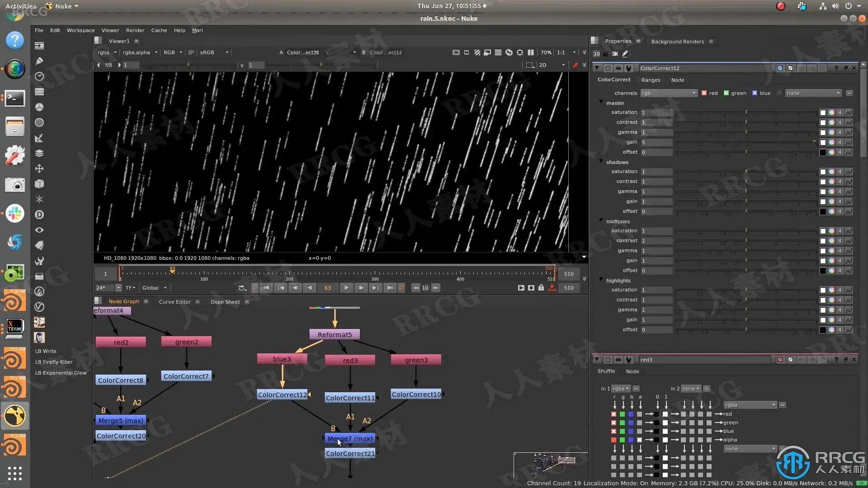Select the ColorCorrect21 node

pos(350,454)
